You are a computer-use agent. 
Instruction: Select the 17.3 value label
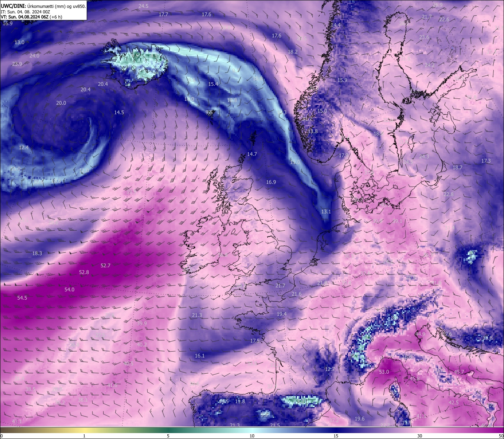(486, 161)
